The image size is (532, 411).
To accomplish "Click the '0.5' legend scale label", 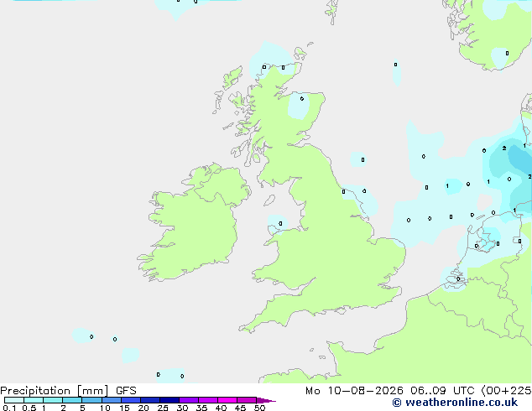I will click(x=29, y=408).
